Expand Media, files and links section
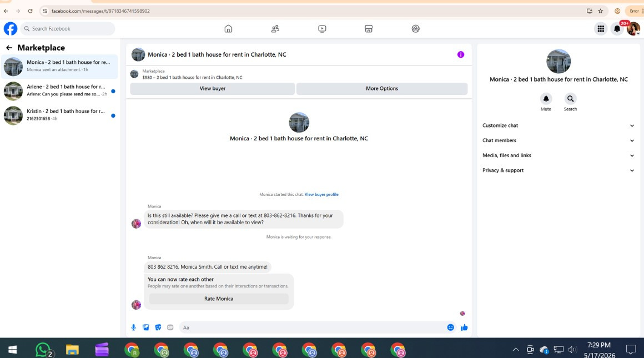644x358 pixels. tap(558, 155)
